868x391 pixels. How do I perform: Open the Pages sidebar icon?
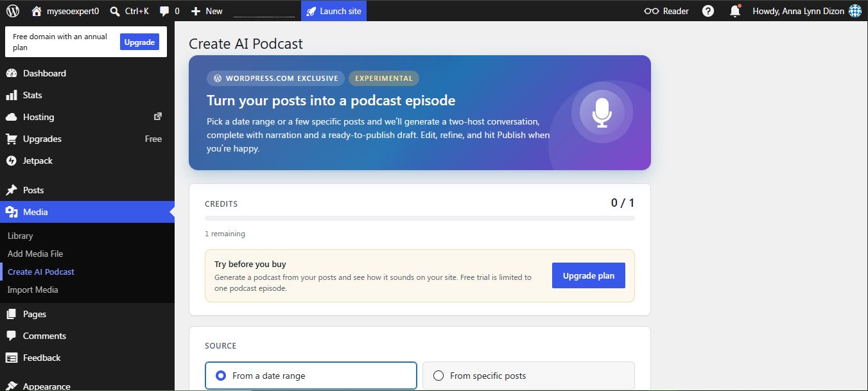tap(12, 314)
